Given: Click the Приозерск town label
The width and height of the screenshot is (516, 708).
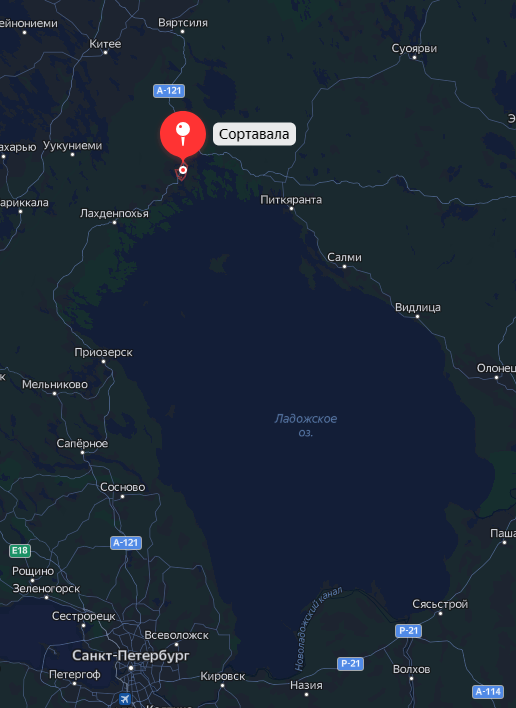Looking at the screenshot, I should (x=103, y=352).
